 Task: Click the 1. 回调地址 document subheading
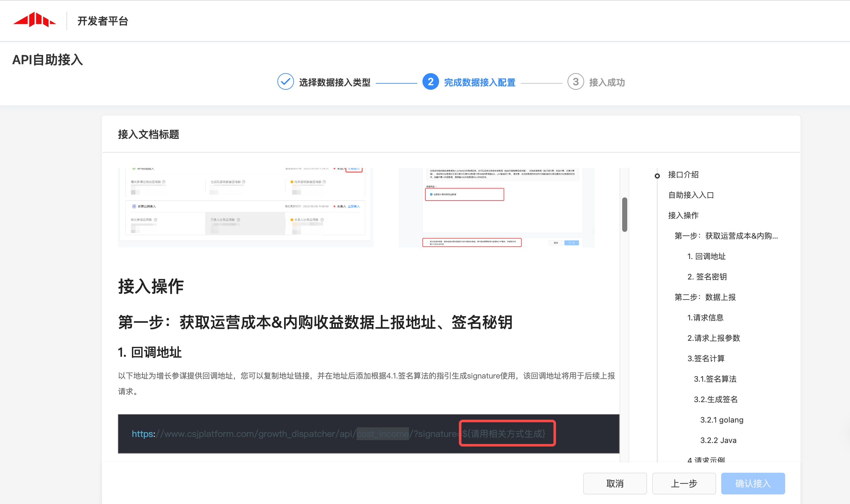pyautogui.click(x=150, y=352)
